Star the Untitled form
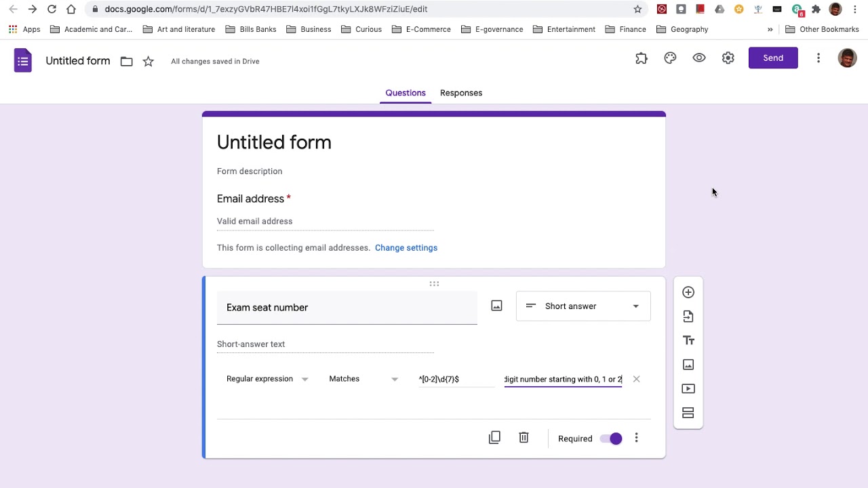The image size is (868, 488). tap(149, 62)
